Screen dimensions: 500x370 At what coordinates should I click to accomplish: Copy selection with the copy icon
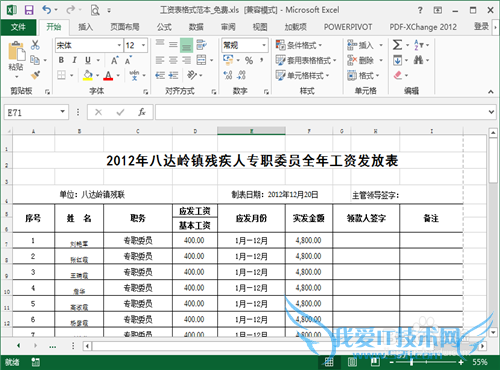click(35, 60)
